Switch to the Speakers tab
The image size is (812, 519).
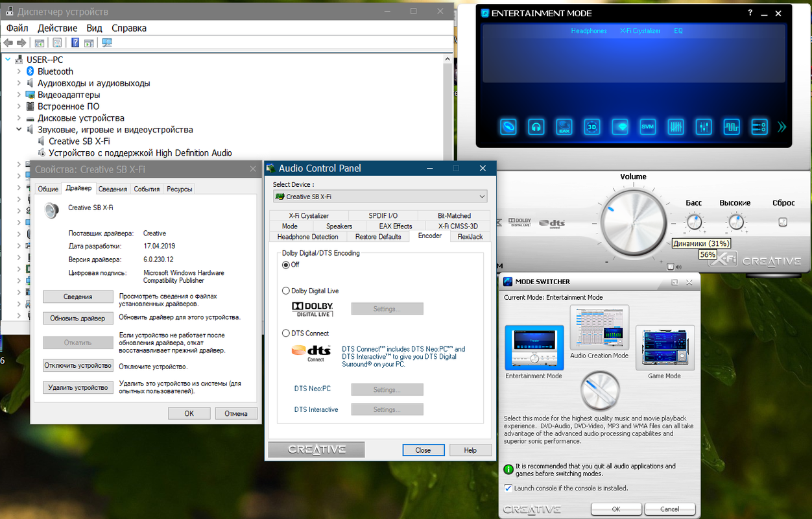click(339, 226)
